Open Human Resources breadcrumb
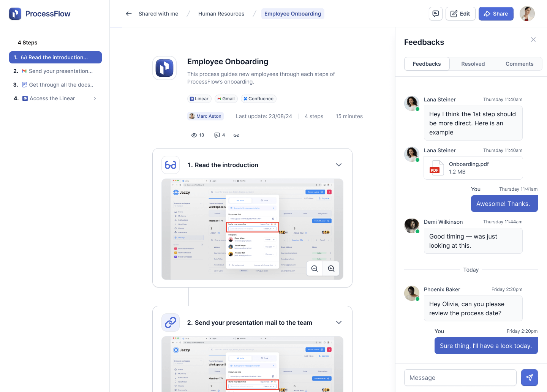Screen dimensions: 547x392 (221, 14)
